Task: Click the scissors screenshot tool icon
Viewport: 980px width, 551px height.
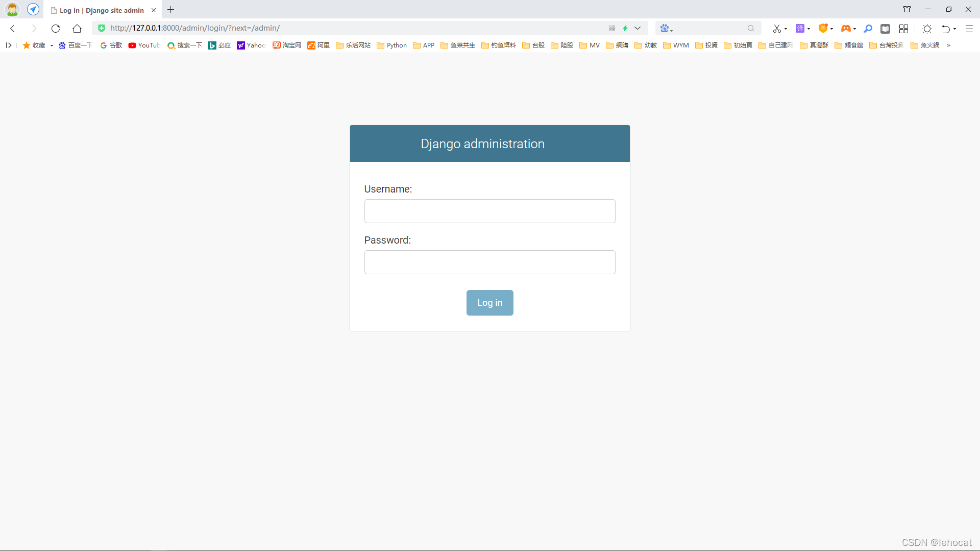Action: point(776,29)
